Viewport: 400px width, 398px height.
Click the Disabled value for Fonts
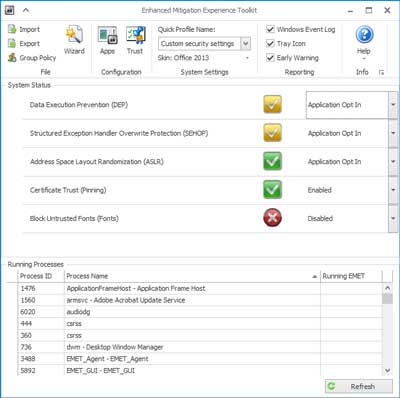(320, 219)
